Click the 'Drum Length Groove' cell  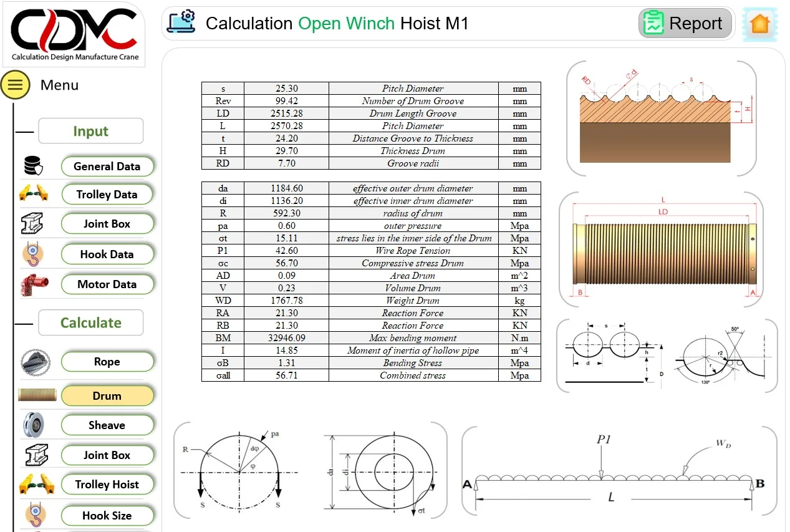click(x=413, y=114)
